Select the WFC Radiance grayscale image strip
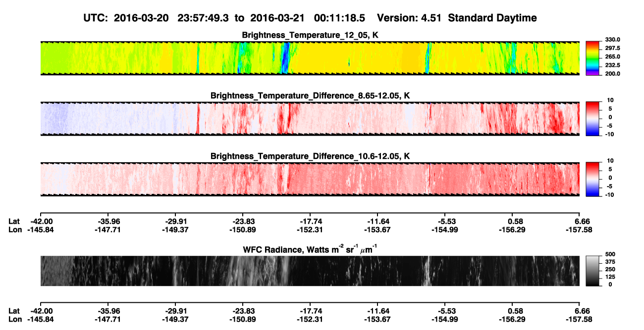 [x=310, y=271]
